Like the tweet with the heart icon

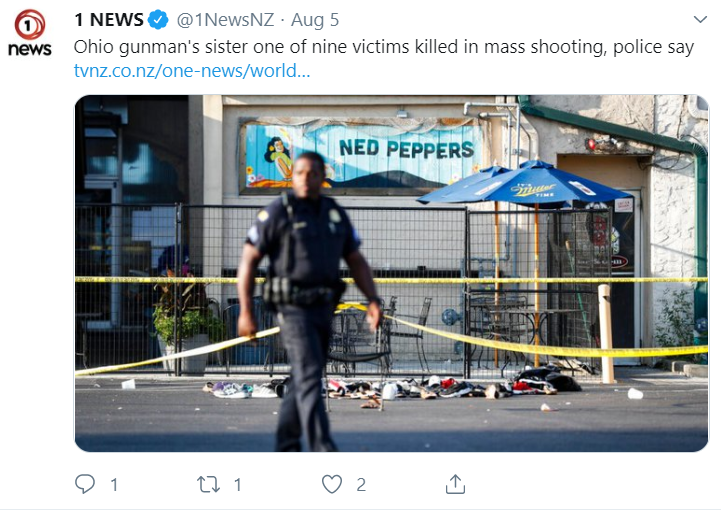point(332,484)
